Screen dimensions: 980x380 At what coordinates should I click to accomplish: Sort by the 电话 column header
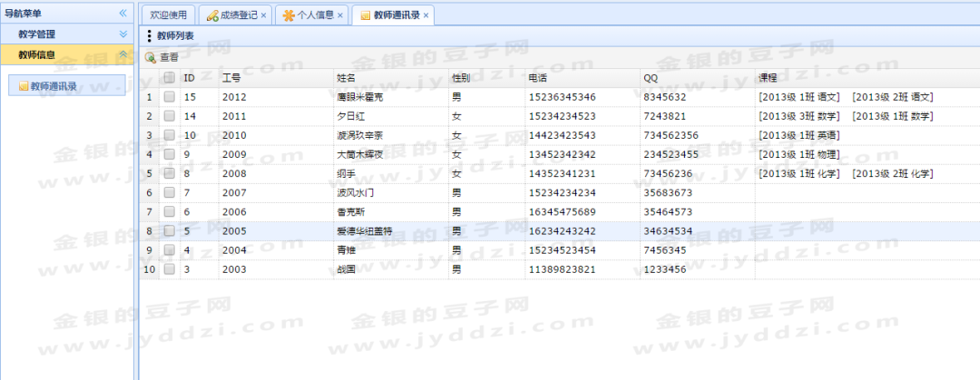pos(583,78)
